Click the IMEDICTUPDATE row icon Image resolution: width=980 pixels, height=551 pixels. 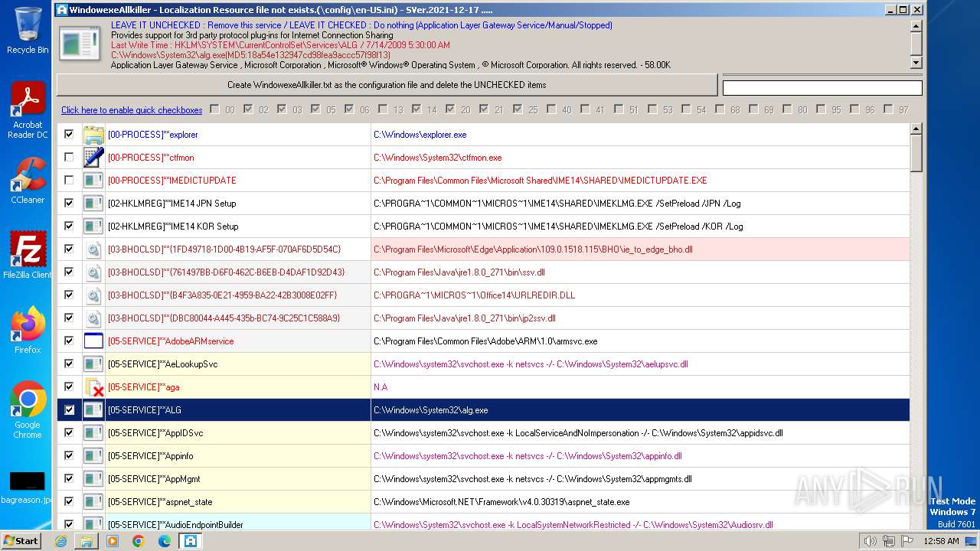[x=93, y=181]
